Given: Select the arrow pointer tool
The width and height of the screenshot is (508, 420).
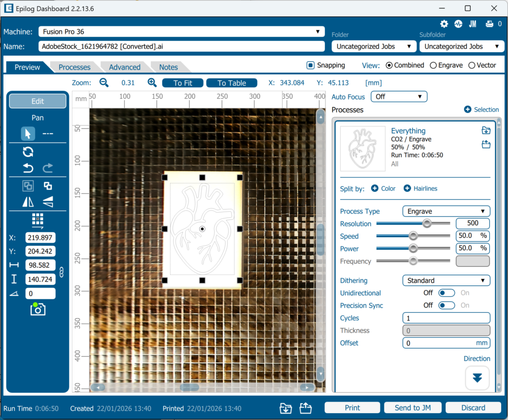Looking at the screenshot, I should [28, 134].
